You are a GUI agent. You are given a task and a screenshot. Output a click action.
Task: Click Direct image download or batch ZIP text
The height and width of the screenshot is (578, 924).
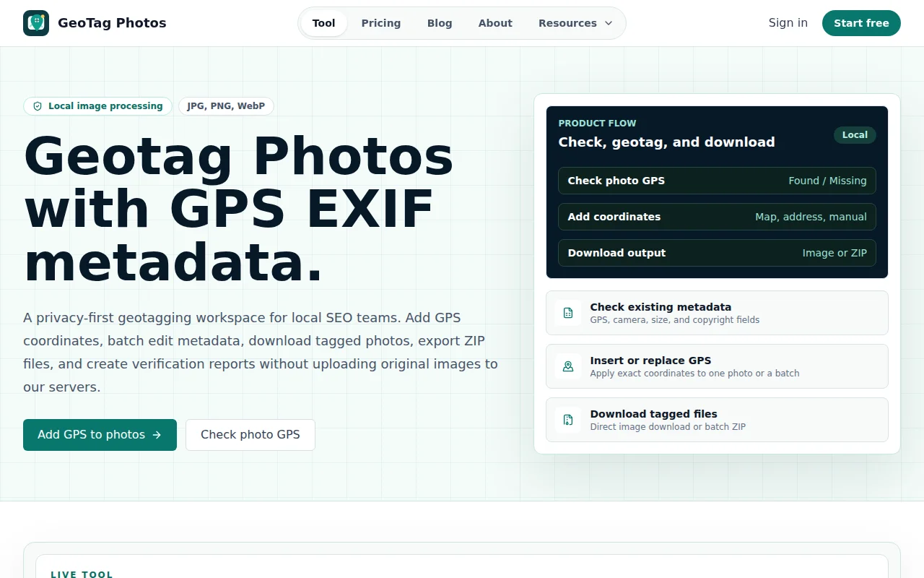668,427
